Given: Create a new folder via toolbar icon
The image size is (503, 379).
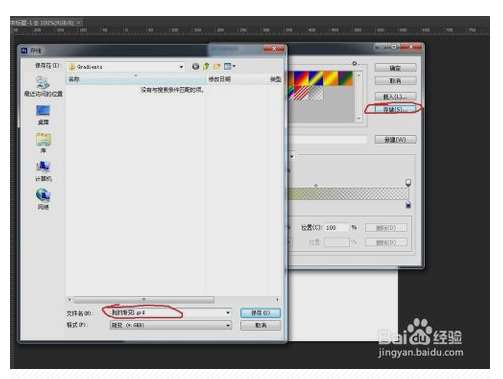Looking at the screenshot, I should (217, 67).
